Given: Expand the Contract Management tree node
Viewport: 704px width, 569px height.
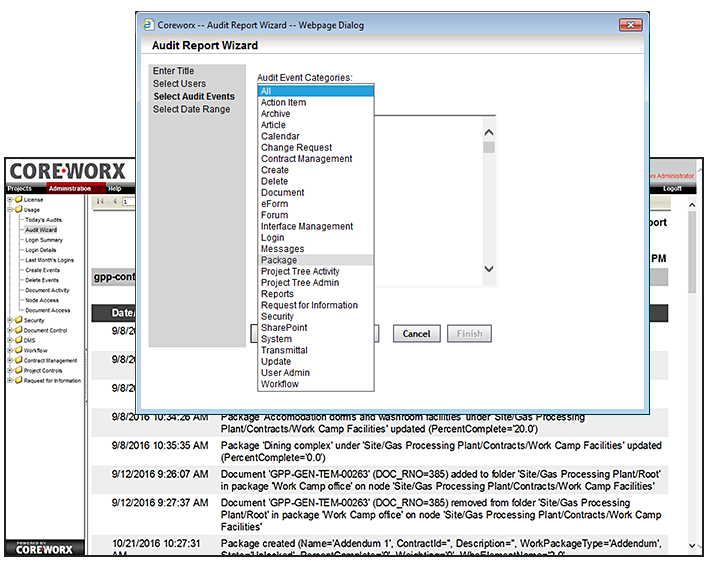Looking at the screenshot, I should (x=9, y=361).
